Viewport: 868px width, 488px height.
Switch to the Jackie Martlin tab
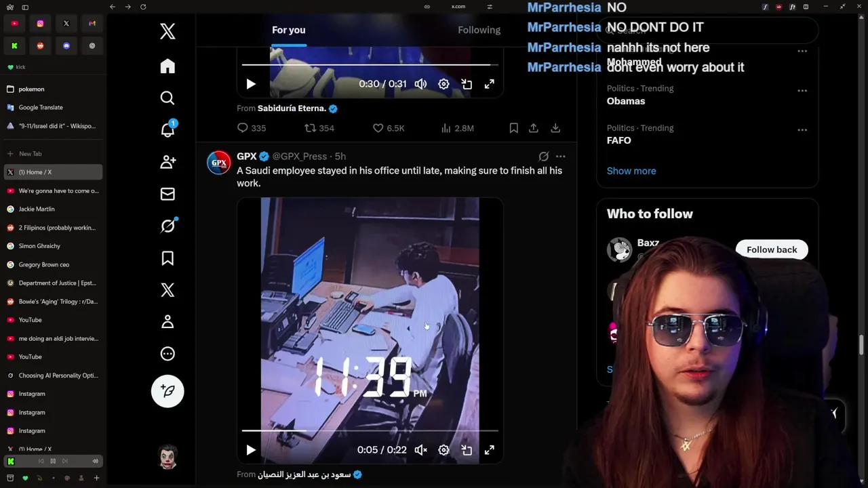(x=53, y=209)
